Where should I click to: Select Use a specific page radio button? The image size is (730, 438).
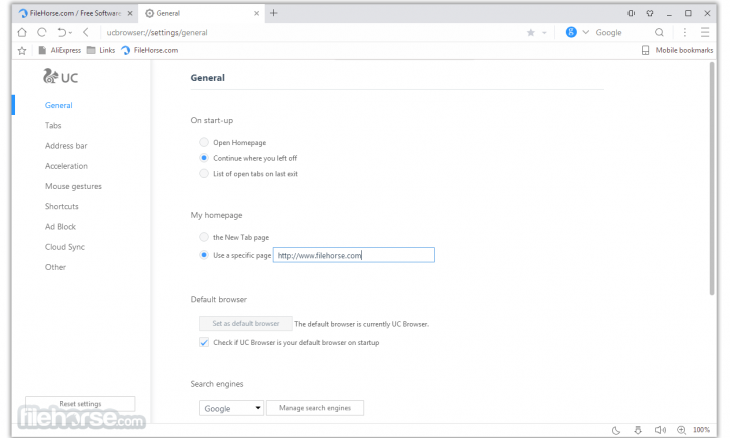(x=204, y=255)
